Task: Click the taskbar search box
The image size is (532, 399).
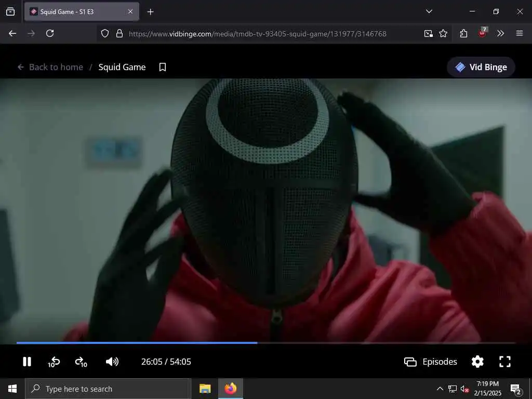Action: (x=108, y=389)
